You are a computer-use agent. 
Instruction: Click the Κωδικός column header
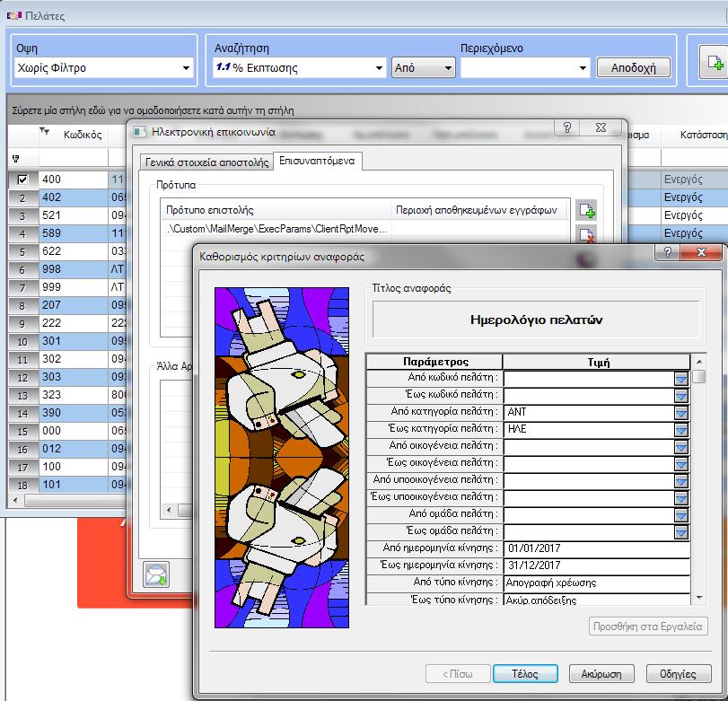83,135
